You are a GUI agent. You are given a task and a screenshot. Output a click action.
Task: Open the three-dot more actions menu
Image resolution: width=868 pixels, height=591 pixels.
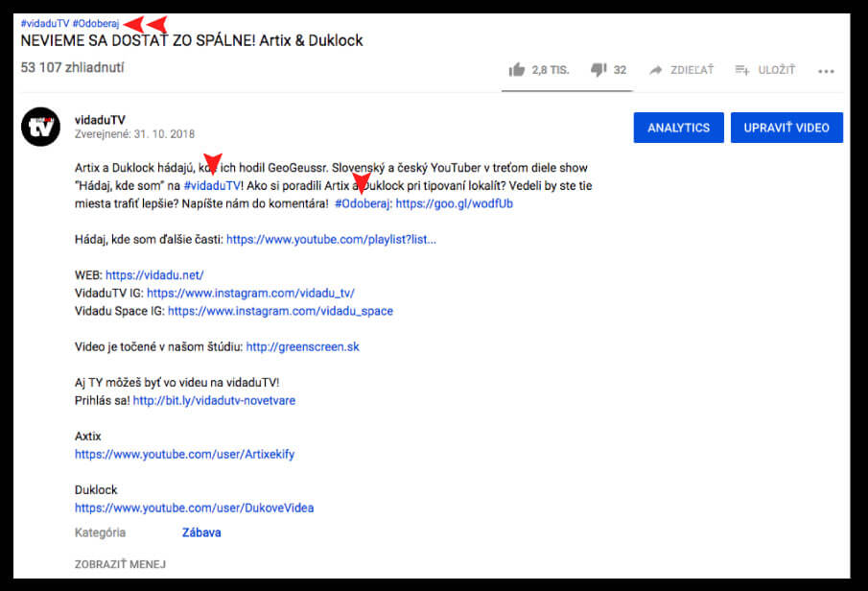click(826, 71)
